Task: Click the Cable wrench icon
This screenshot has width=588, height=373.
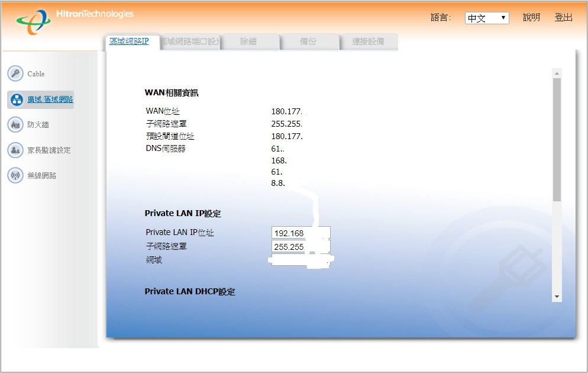Action: tap(15, 73)
